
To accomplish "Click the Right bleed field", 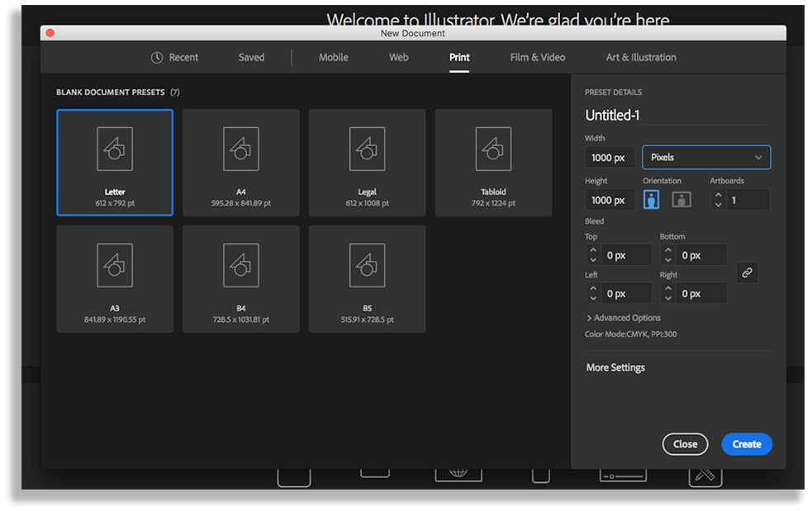I will click(701, 294).
